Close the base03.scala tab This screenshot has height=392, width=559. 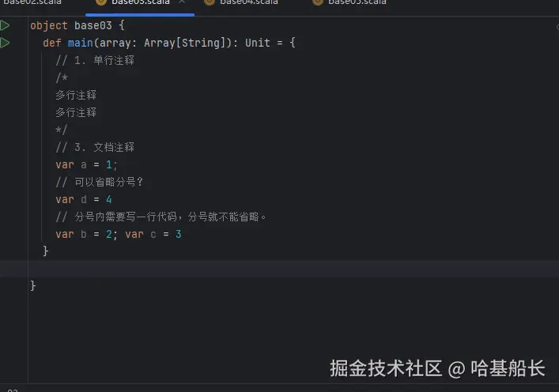[x=183, y=2]
